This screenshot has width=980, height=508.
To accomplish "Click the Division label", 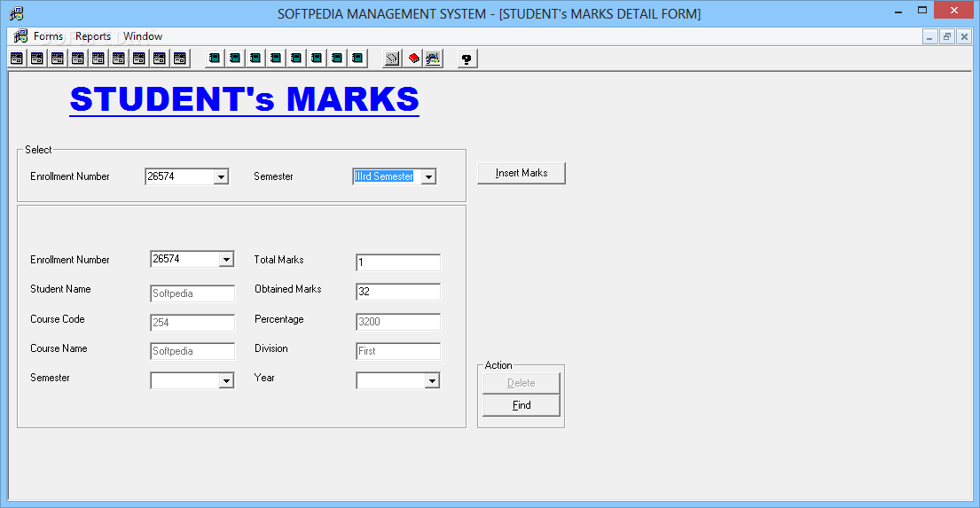I will coord(271,348).
